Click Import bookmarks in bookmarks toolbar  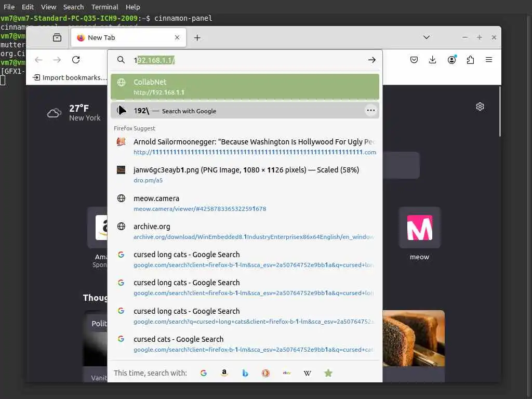point(70,78)
